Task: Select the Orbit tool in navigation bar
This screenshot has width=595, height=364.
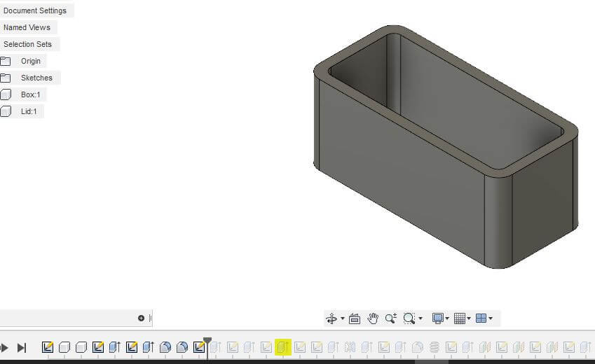Action: pyautogui.click(x=331, y=318)
